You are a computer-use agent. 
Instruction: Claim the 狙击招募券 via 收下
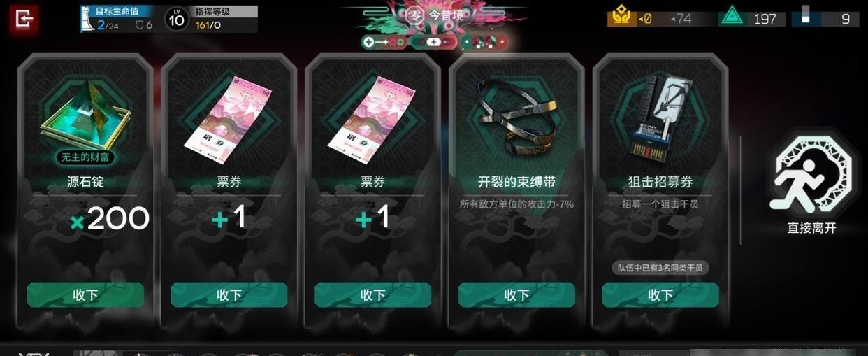point(660,295)
